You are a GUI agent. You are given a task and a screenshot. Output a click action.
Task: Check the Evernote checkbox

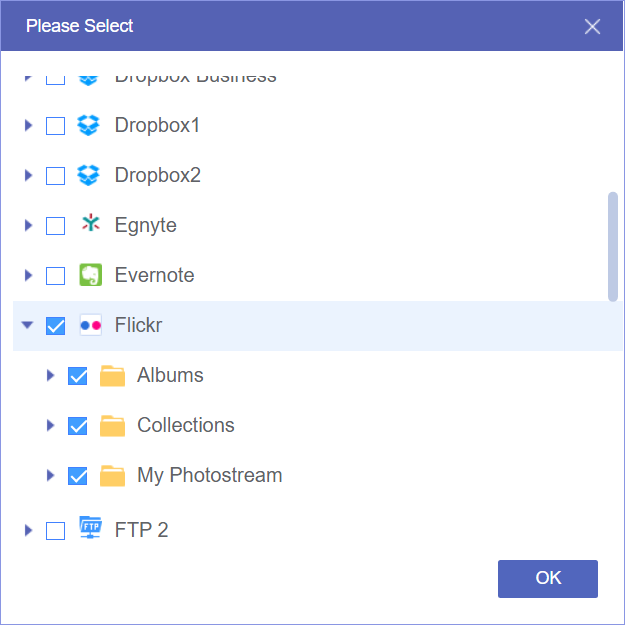56,276
